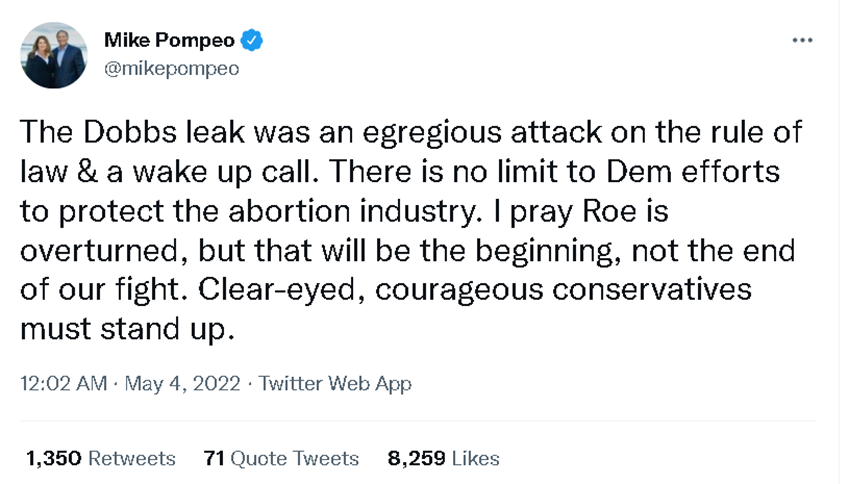Screen dimensions: 849x484
Task: Click the blue verified checkmark badge
Action: click(x=254, y=41)
